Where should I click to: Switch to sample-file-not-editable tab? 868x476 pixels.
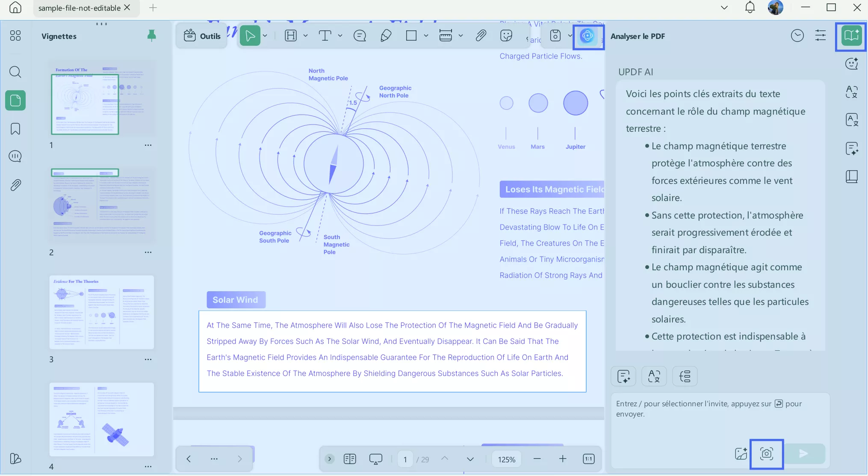[x=79, y=8]
